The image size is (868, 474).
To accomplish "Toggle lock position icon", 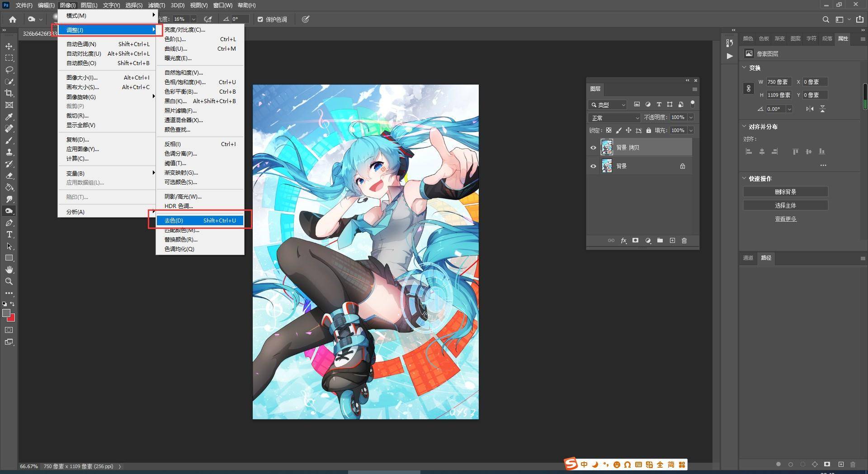I will (628, 130).
